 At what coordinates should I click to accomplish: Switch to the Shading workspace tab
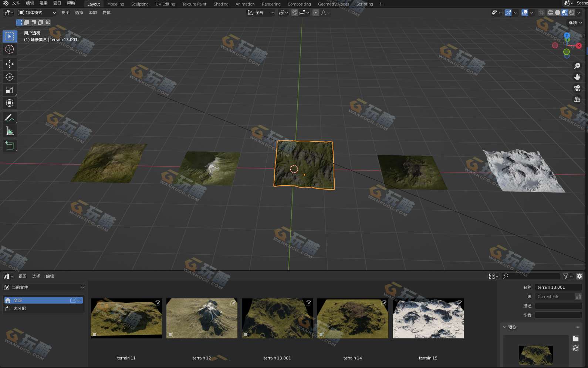click(221, 4)
